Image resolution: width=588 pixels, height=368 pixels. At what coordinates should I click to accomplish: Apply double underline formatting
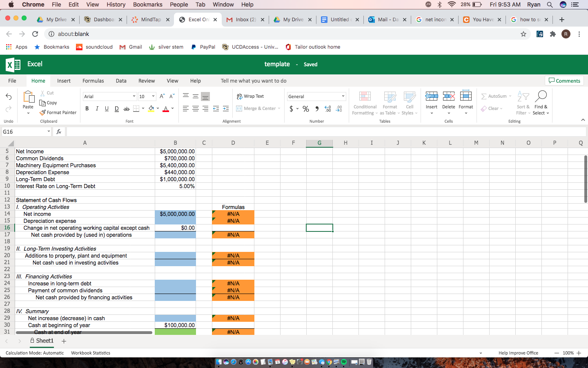[x=116, y=109]
